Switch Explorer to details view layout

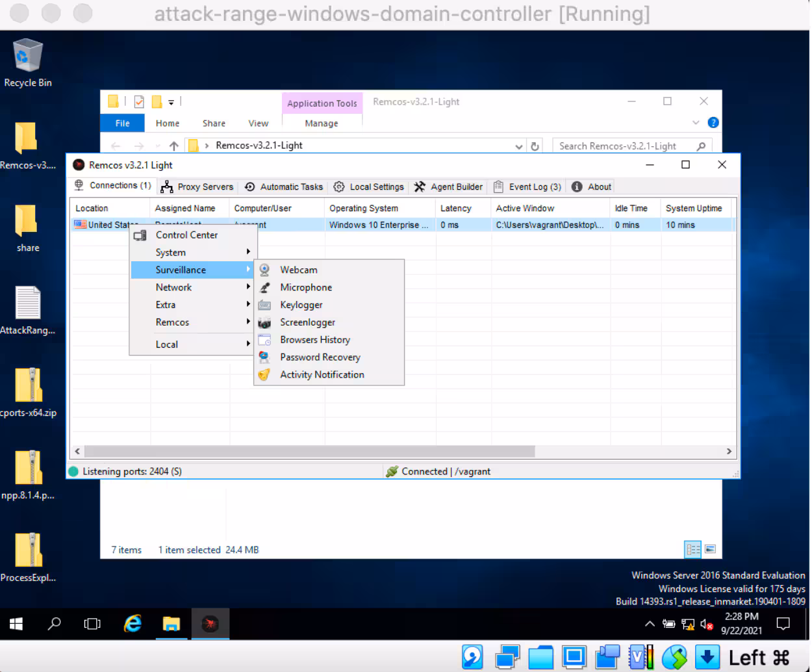point(692,550)
